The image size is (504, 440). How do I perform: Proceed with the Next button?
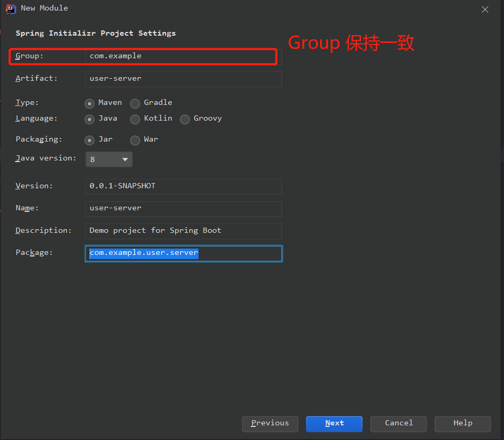334,424
